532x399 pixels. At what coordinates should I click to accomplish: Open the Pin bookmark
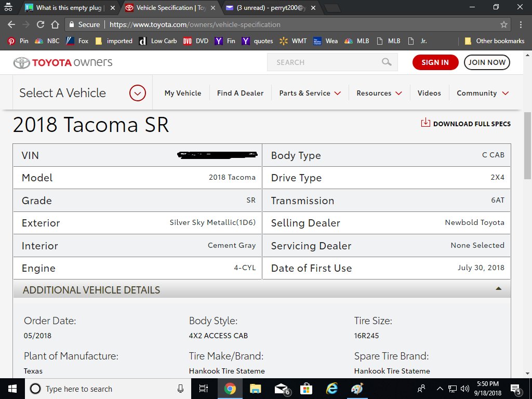click(x=18, y=41)
